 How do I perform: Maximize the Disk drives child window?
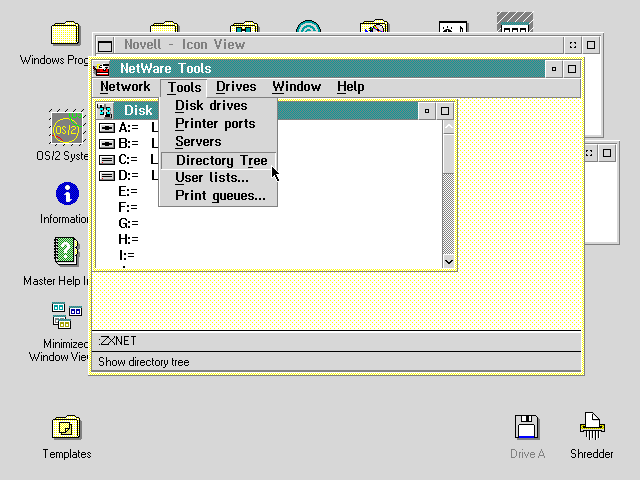tap(445, 111)
